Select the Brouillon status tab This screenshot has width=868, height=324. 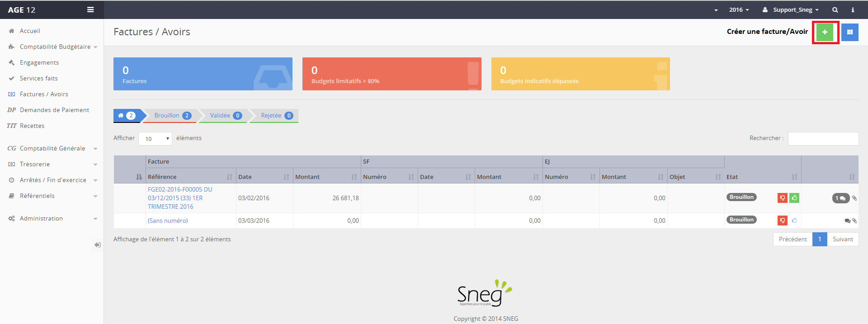click(x=172, y=116)
